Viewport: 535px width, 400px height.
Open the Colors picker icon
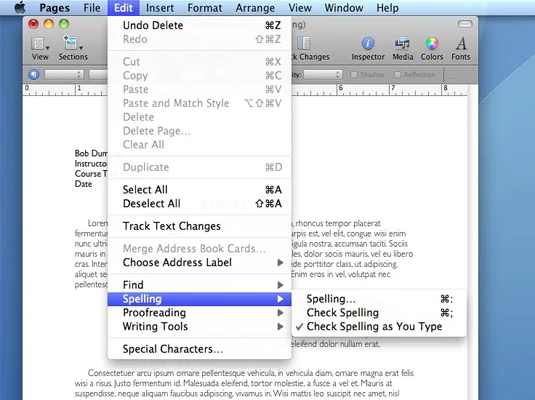[x=432, y=44]
